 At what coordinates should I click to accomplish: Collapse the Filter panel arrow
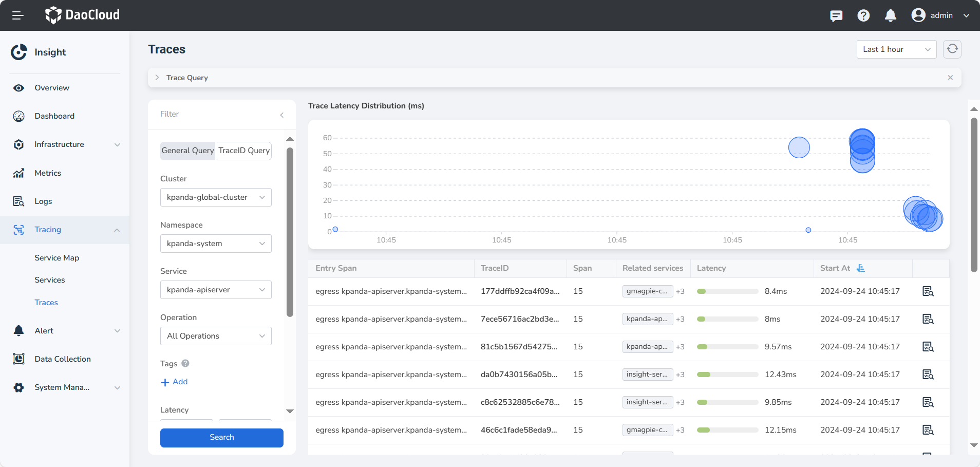click(282, 115)
